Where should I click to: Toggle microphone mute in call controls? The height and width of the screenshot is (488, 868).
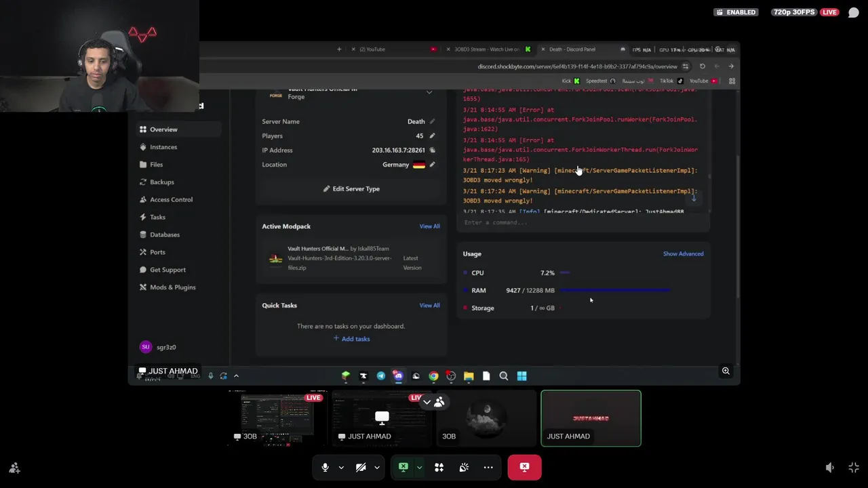click(x=325, y=468)
